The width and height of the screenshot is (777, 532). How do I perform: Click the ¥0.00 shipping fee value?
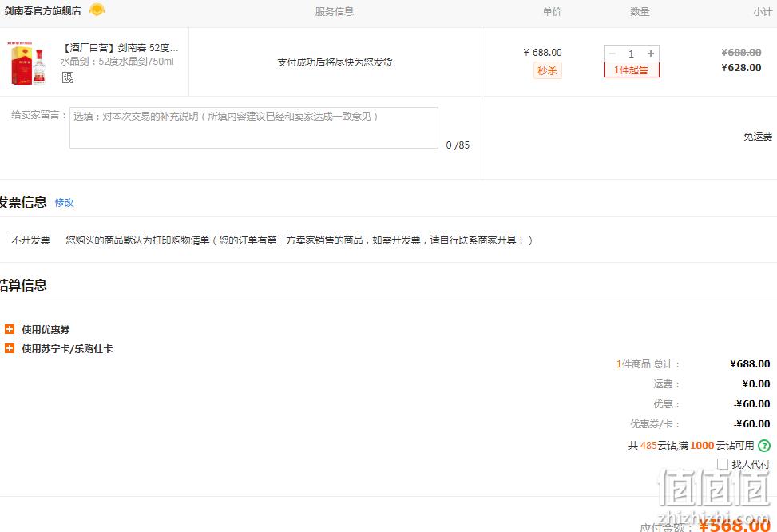click(756, 383)
